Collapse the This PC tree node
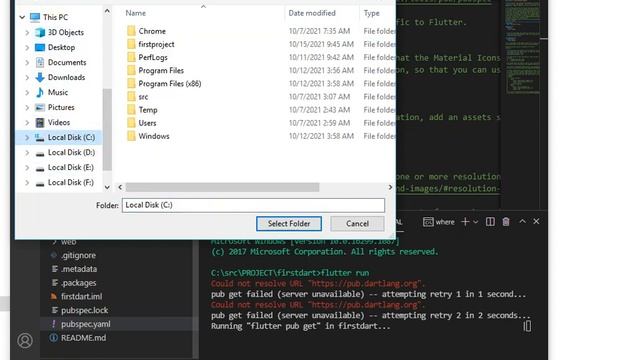 coord(22,17)
